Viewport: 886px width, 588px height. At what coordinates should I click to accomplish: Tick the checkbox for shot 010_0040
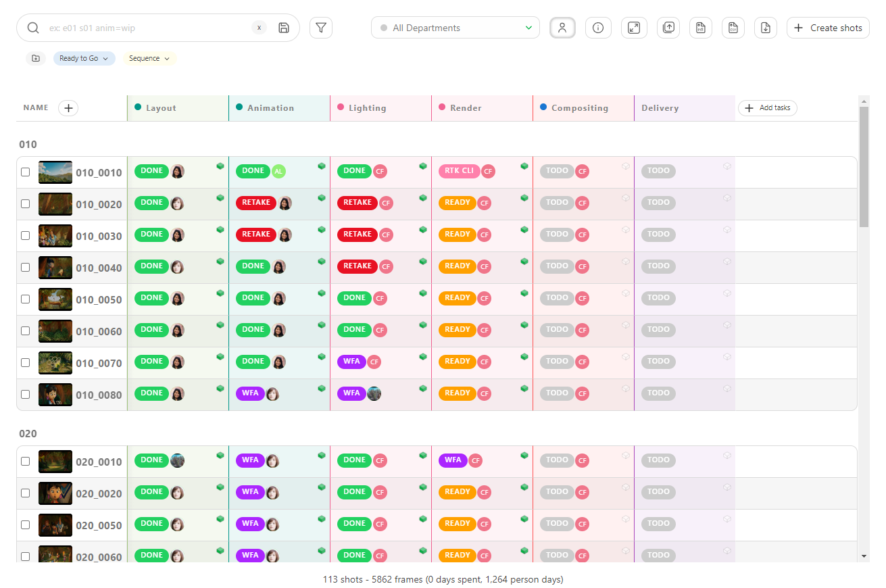(26, 267)
